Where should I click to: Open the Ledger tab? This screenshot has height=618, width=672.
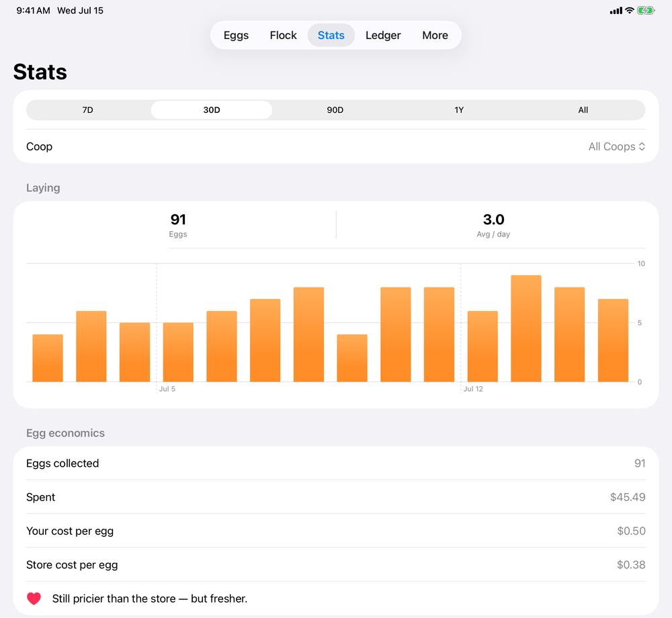[383, 35]
